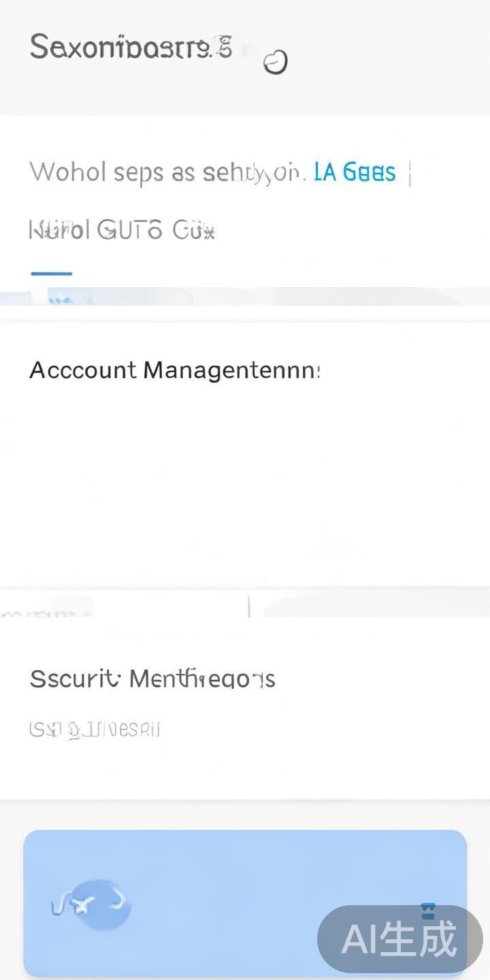
Task: Open the blue "IA Gaas" link
Action: click(x=355, y=172)
